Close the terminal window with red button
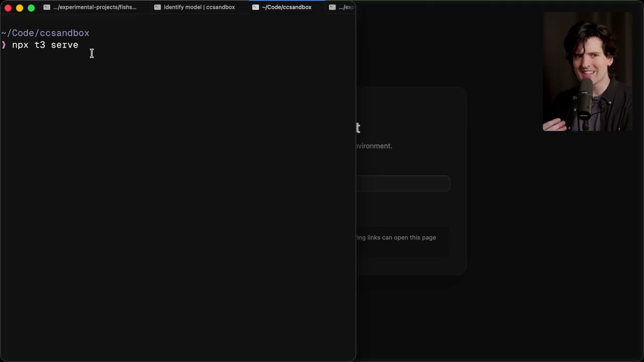The image size is (644, 362). (8, 8)
